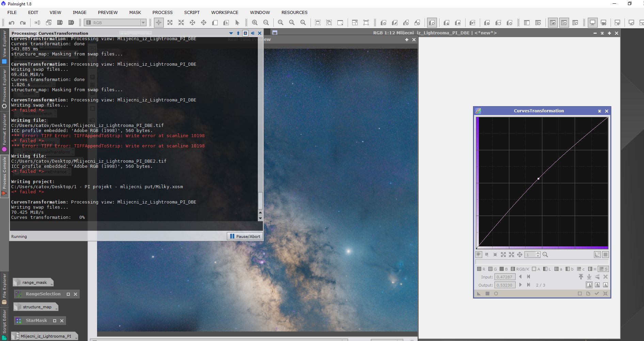Viewport: 644px width, 341px height.
Task: Click the circle real-time preview icon in the CurvesTransformation footer
Action: click(496, 294)
